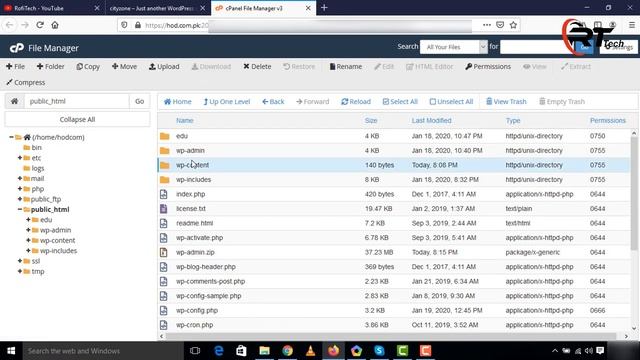
Task: Click the home icon beside path field
Action: [14, 101]
